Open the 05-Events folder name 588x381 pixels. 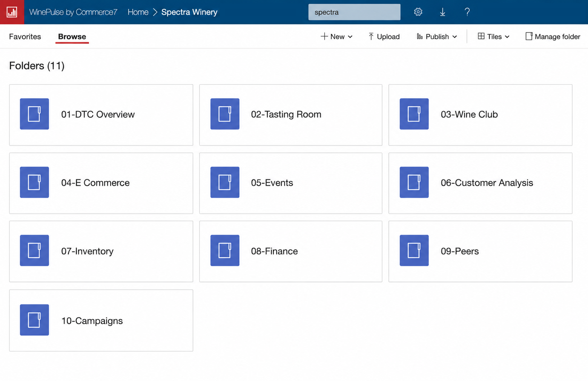[272, 183]
